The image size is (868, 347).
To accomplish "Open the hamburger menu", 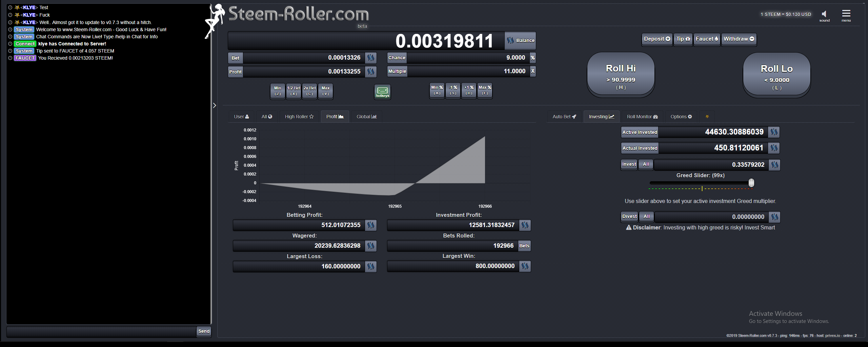I will [846, 13].
